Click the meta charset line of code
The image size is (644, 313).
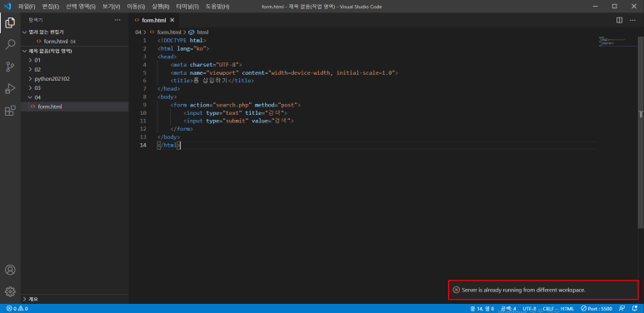click(207, 65)
